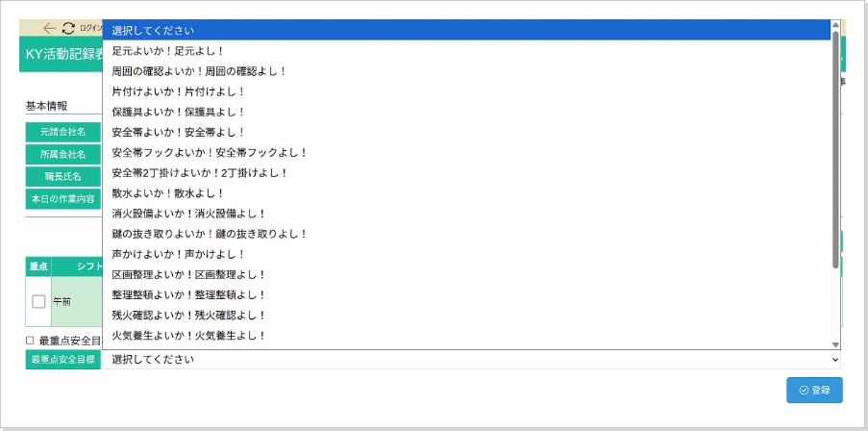The image size is (868, 431).
Task: Enable the 最重点安全目標 small checkbox
Action: tap(30, 341)
